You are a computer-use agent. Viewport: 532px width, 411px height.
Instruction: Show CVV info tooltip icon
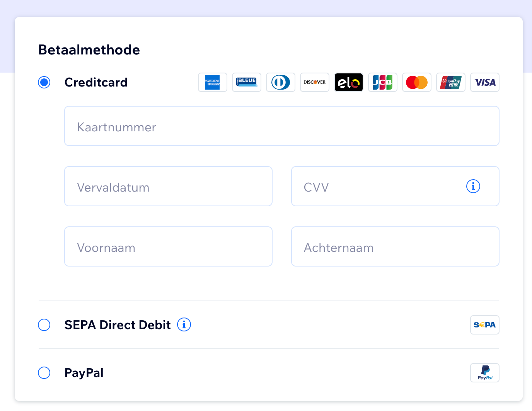473,186
